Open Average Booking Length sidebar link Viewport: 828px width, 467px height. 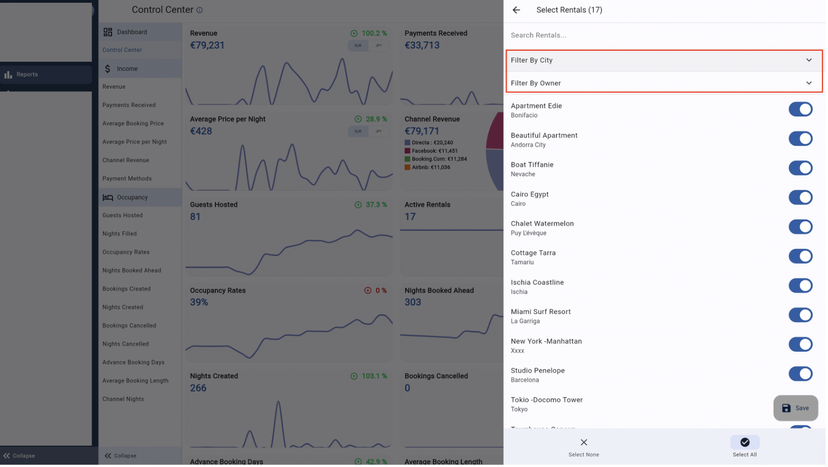pyautogui.click(x=136, y=381)
